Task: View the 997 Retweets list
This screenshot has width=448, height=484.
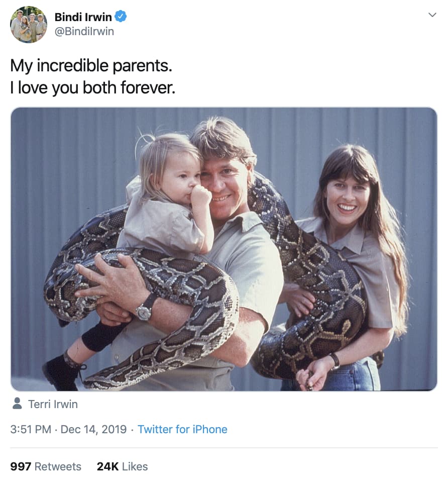Action: coord(46,466)
